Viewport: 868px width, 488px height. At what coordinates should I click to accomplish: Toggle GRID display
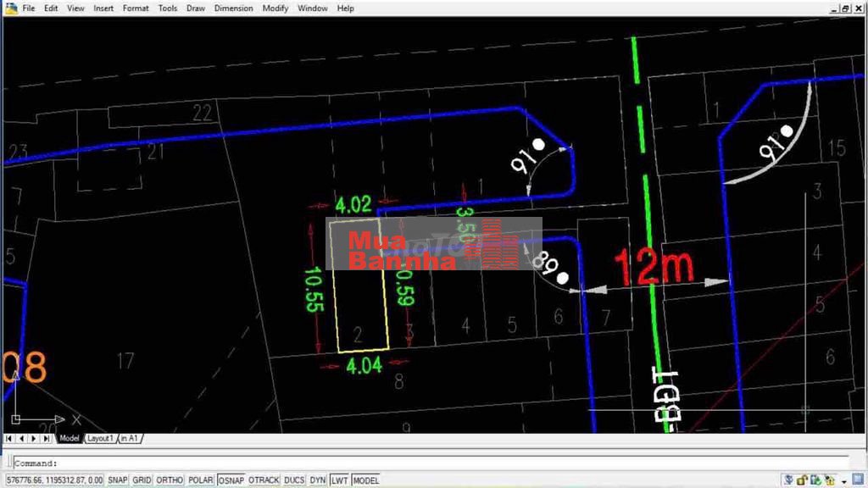click(142, 480)
